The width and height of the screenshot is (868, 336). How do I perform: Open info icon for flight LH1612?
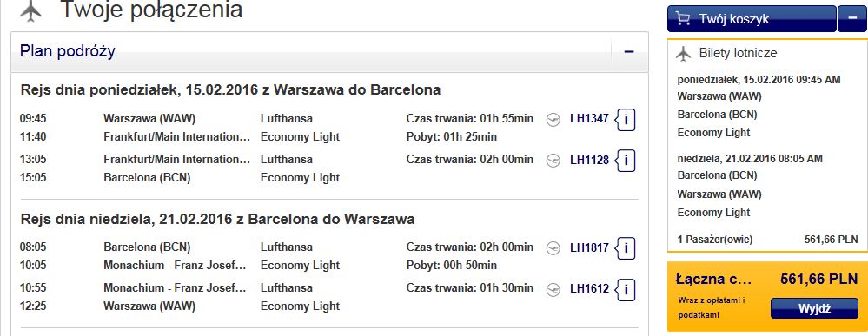point(626,289)
